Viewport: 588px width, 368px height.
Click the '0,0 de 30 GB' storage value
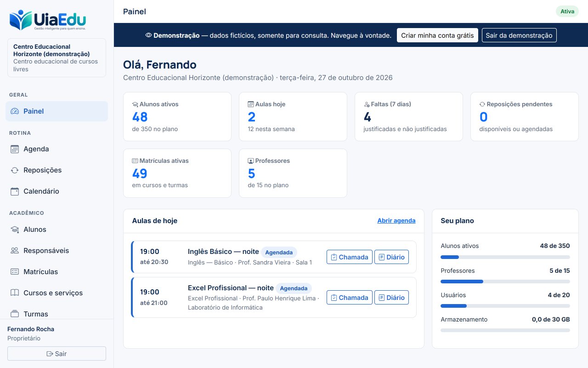[551, 319]
